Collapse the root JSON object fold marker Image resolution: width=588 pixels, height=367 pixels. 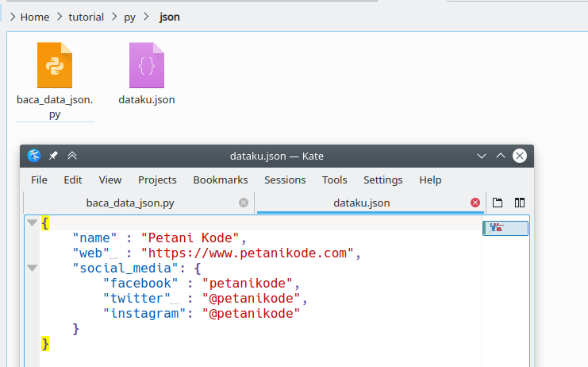point(33,223)
